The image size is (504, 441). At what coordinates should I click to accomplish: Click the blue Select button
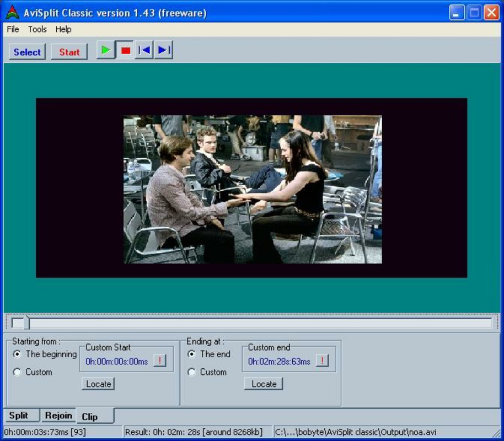click(x=27, y=52)
